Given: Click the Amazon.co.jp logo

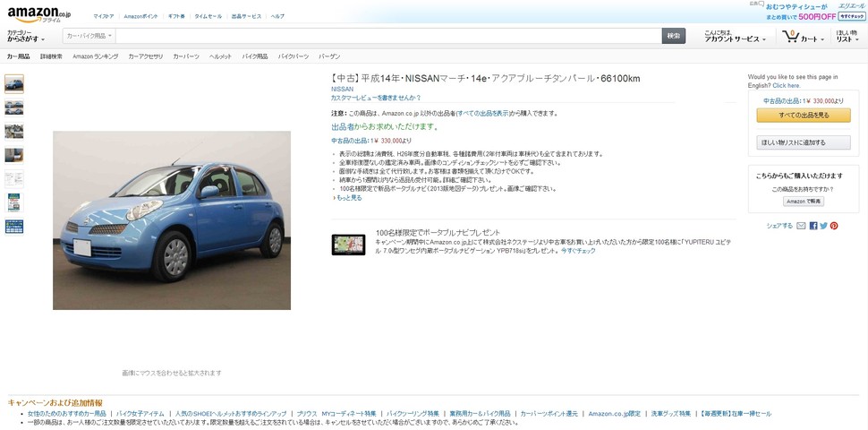Looking at the screenshot, I should (38, 14).
